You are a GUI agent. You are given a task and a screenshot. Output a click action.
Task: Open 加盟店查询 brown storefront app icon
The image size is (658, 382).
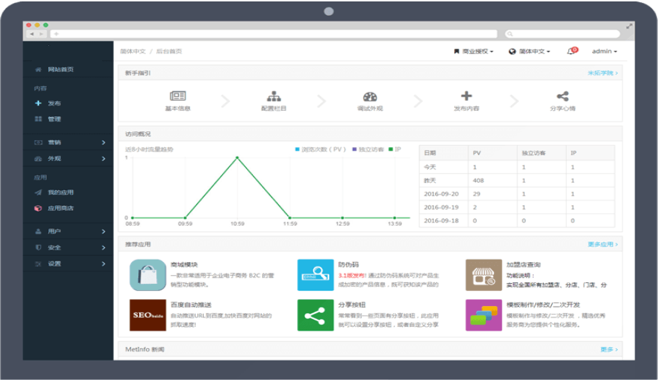tap(483, 275)
